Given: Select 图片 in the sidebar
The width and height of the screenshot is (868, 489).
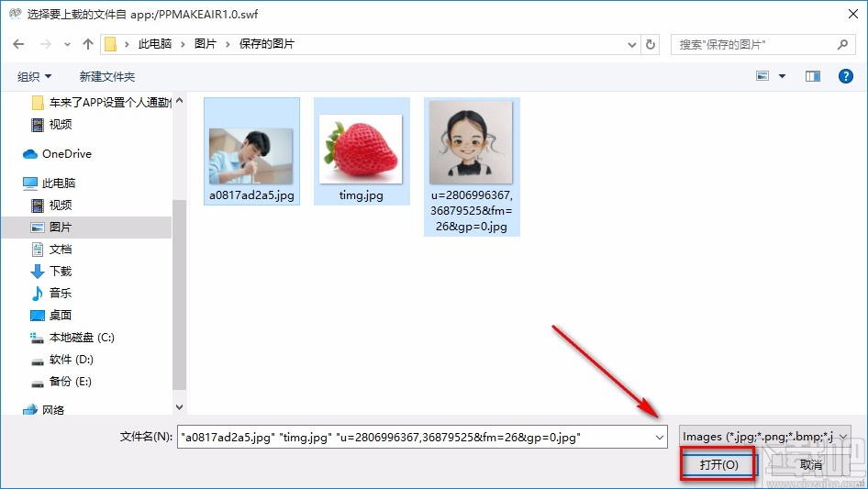Looking at the screenshot, I should point(86,227).
